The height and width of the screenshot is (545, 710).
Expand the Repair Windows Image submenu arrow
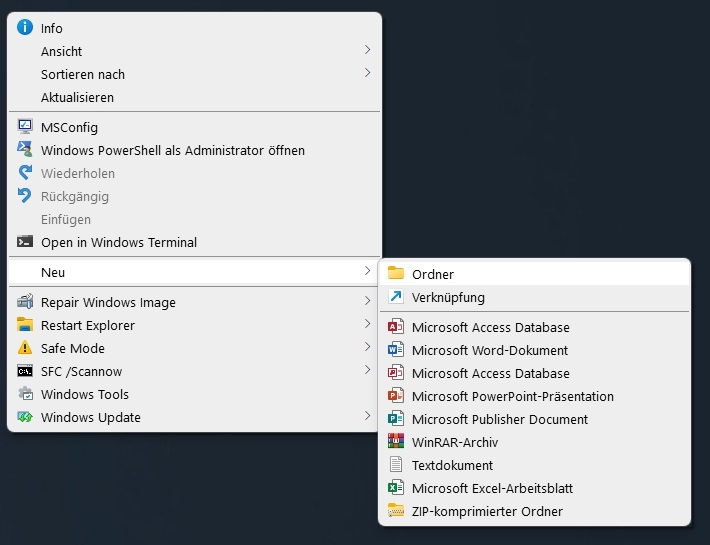point(367,302)
